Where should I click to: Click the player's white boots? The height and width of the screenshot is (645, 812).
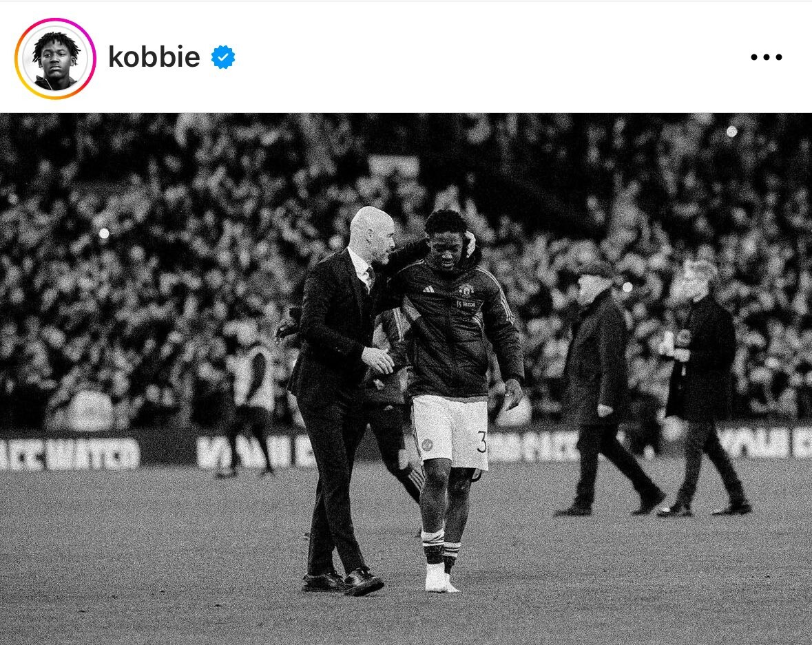point(439,578)
